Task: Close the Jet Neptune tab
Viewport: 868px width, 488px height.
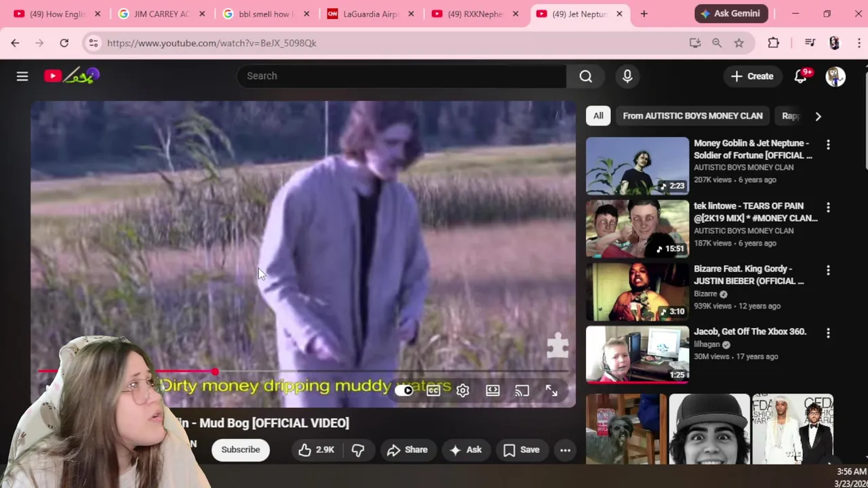Action: pos(619,14)
